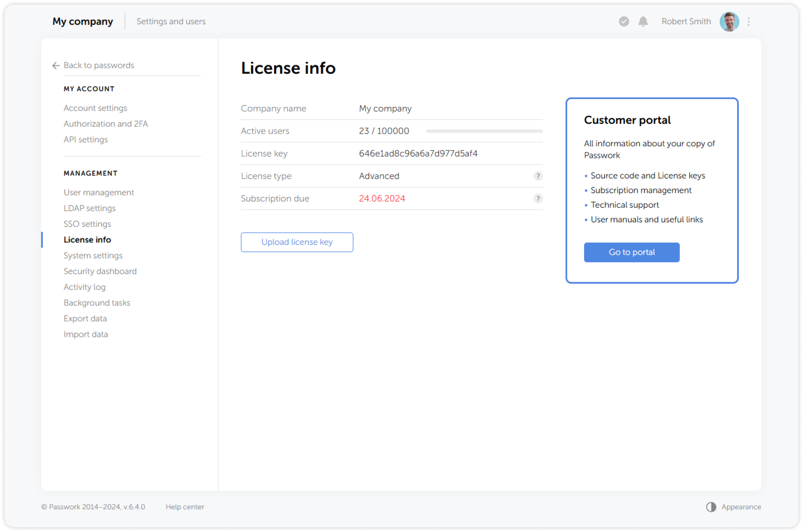Open User management in sidebar
The height and width of the screenshot is (532, 803).
(99, 192)
